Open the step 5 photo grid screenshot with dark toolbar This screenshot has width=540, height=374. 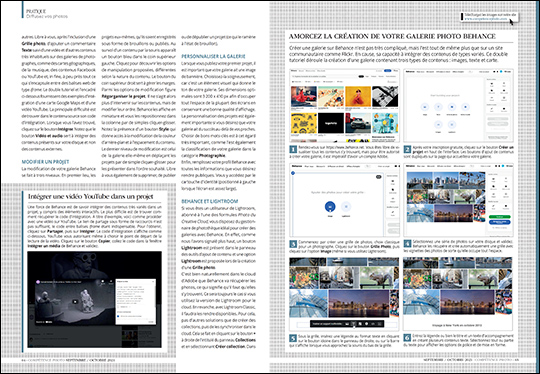click(344, 294)
